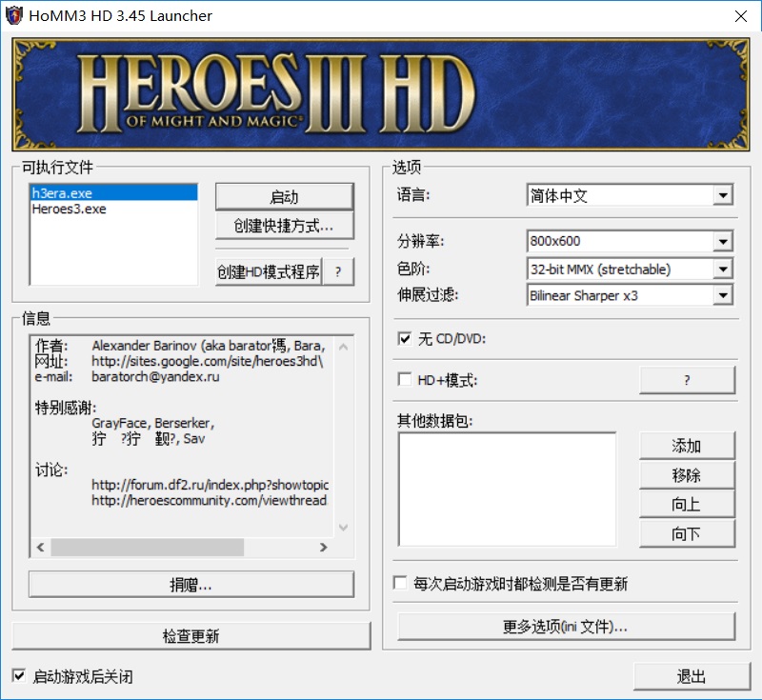Click the 'GrayFace, Berserker,' thanks text

[153, 423]
